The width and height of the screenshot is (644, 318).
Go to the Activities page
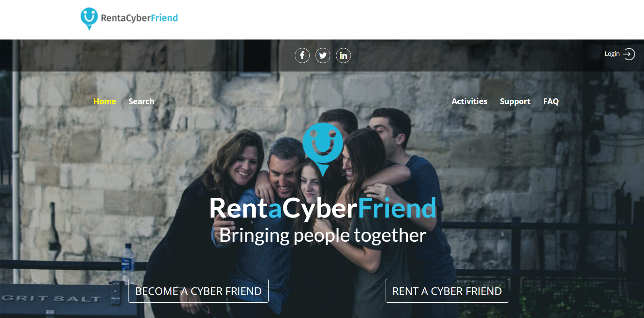[x=469, y=101]
